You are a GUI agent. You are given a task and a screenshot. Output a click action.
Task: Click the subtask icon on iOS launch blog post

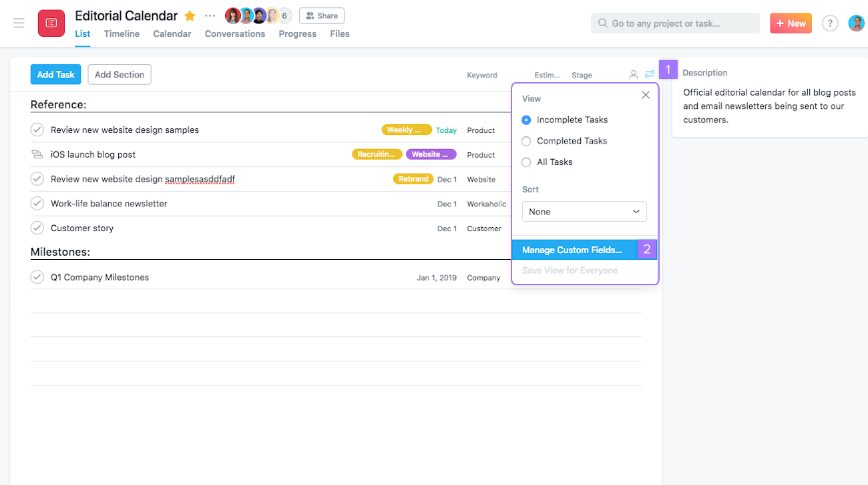(x=37, y=154)
